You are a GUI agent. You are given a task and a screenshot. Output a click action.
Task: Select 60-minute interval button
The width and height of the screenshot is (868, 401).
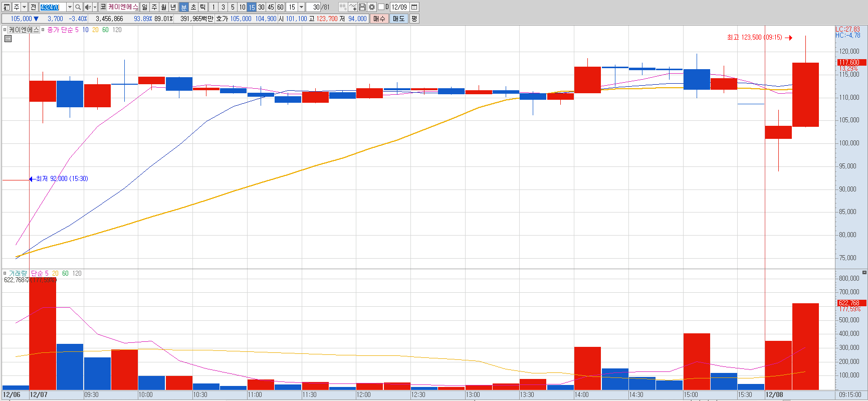(280, 7)
